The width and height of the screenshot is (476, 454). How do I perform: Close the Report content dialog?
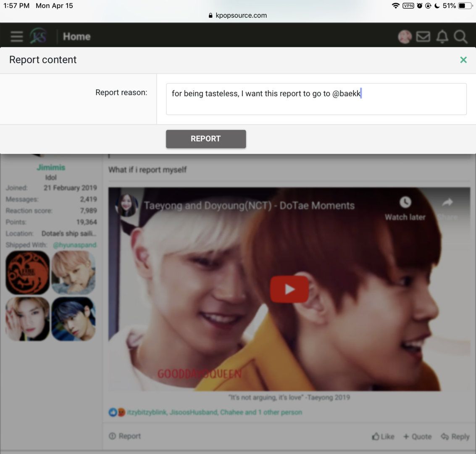point(463,60)
